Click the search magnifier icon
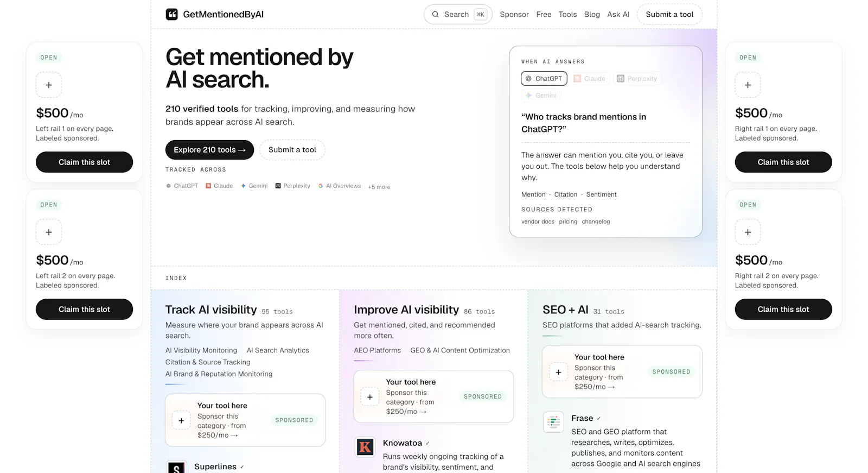The height and width of the screenshot is (473, 868). point(435,15)
